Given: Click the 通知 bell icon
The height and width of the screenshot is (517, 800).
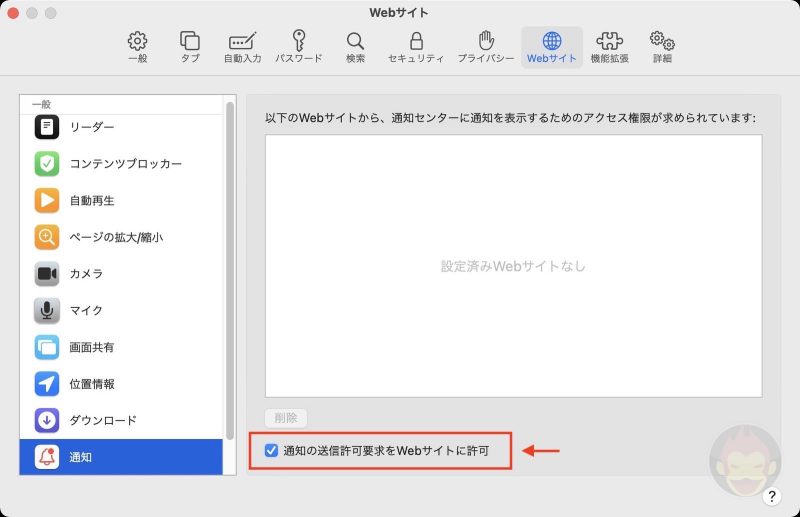Looking at the screenshot, I should pyautogui.click(x=47, y=457).
